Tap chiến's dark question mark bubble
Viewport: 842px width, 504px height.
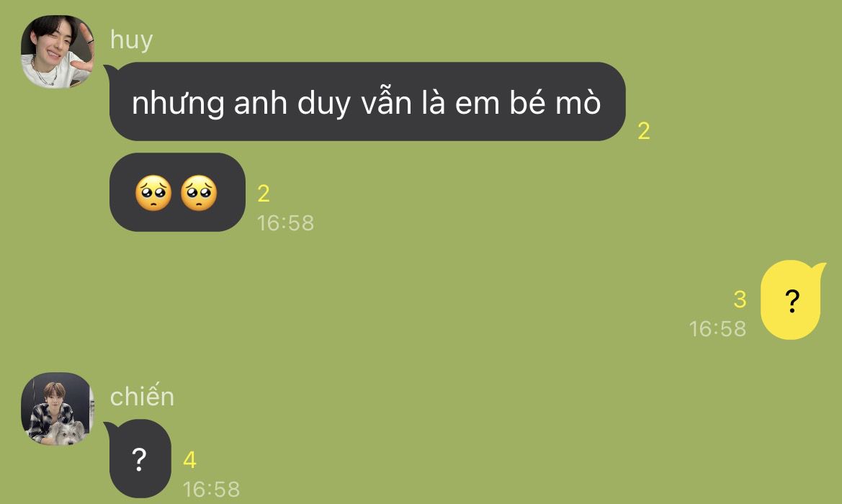140,459
